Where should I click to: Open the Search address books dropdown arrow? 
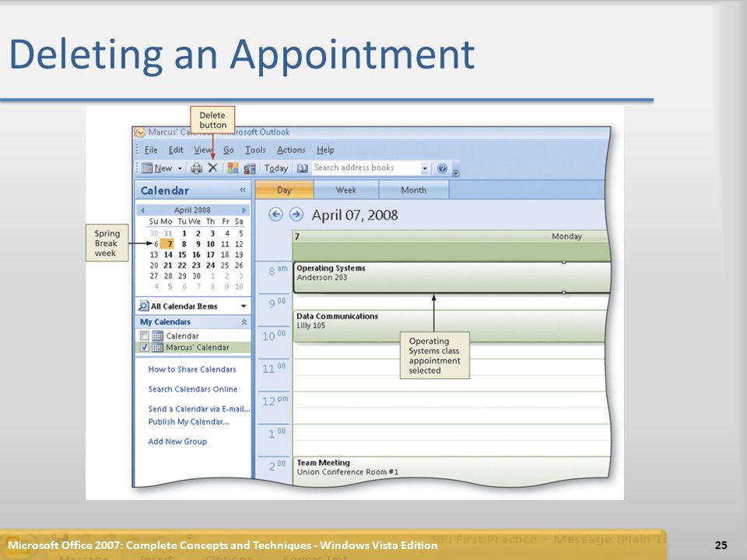(425, 168)
